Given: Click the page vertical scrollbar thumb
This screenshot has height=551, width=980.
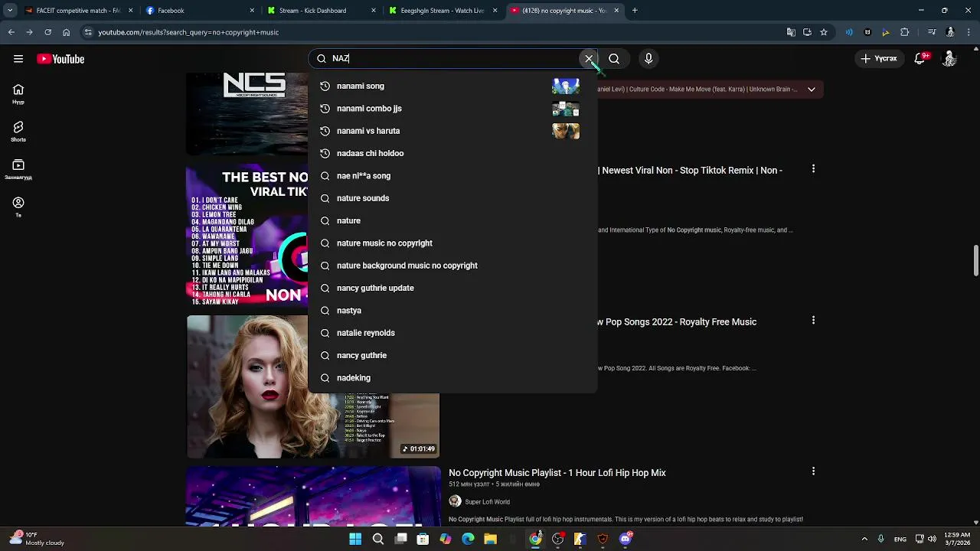Looking at the screenshot, I should (975, 261).
